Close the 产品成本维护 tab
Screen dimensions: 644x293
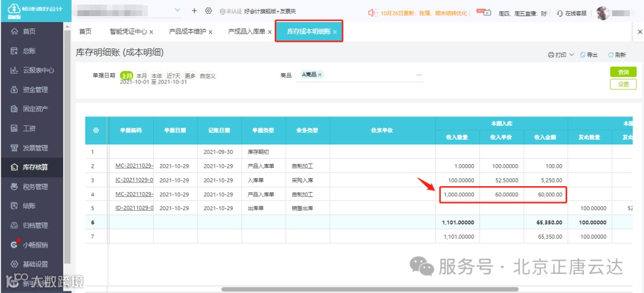point(210,32)
